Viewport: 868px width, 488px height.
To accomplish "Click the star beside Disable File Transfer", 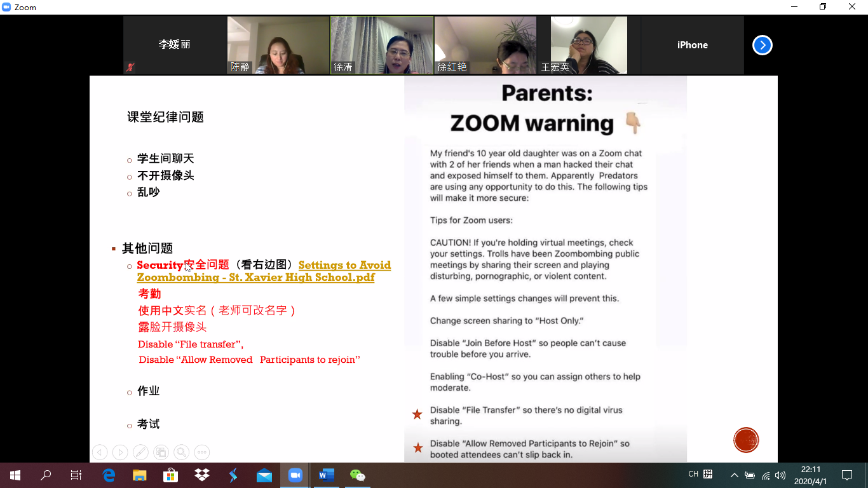I will click(x=417, y=415).
